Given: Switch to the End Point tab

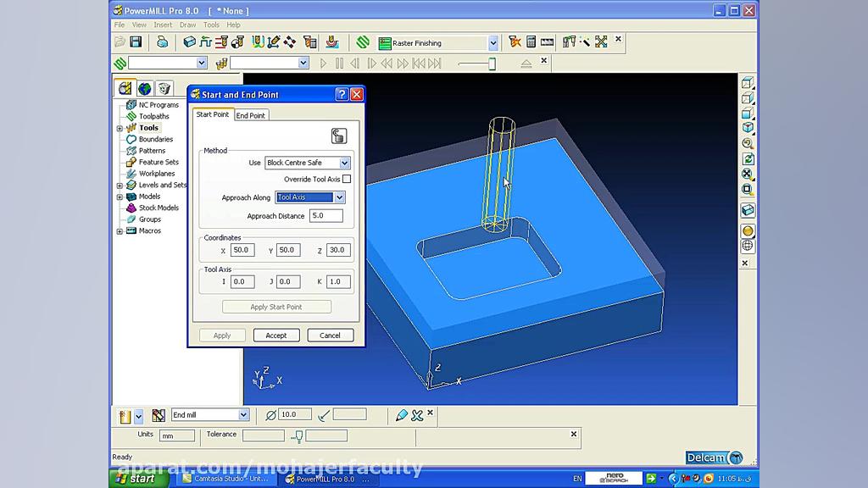Looking at the screenshot, I should [x=251, y=115].
